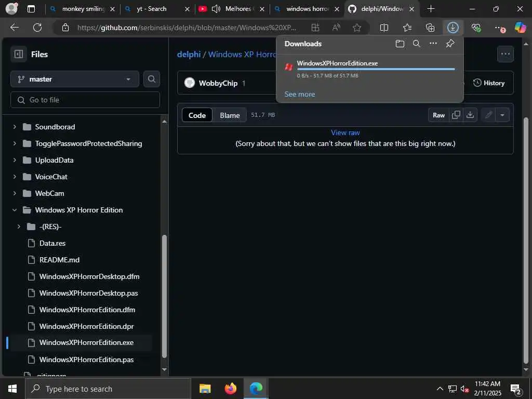Expand the -(RES)- folder
The width and height of the screenshot is (532, 399).
[x=19, y=227]
